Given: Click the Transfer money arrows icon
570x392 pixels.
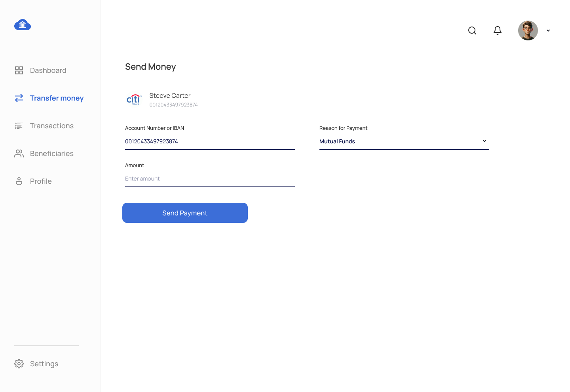Looking at the screenshot, I should click(19, 98).
